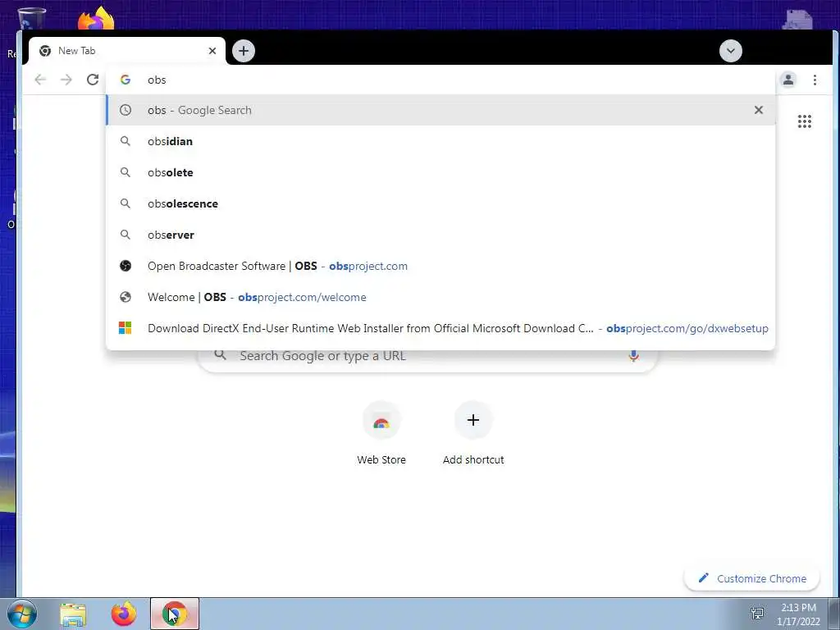This screenshot has width=840, height=630.
Task: Open the tab search dropdown arrow
Action: (x=731, y=51)
